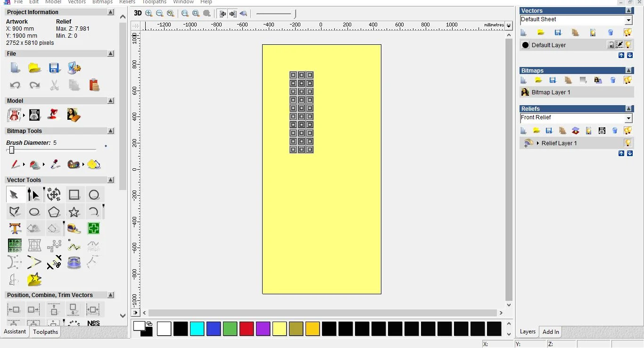This screenshot has width=644, height=348.
Task: Open the Toolpaths menu
Action: pos(154,2)
